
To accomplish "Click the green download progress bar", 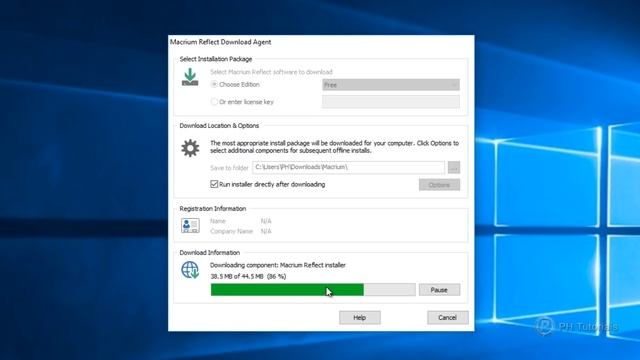I will 313,290.
